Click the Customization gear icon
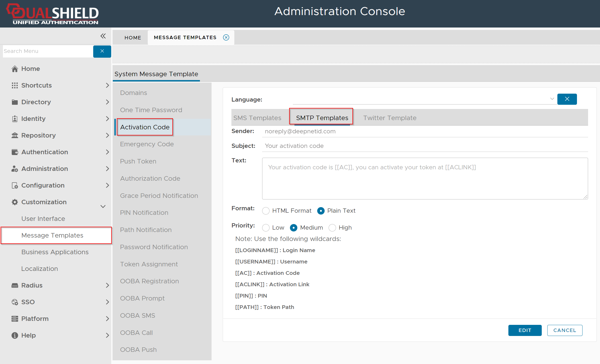600x364 pixels. pos(15,202)
